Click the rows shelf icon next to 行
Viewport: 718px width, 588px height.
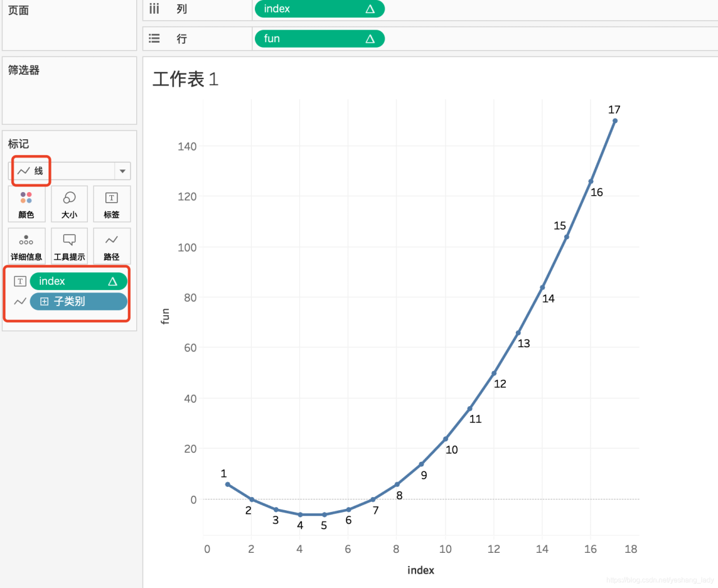(x=154, y=38)
